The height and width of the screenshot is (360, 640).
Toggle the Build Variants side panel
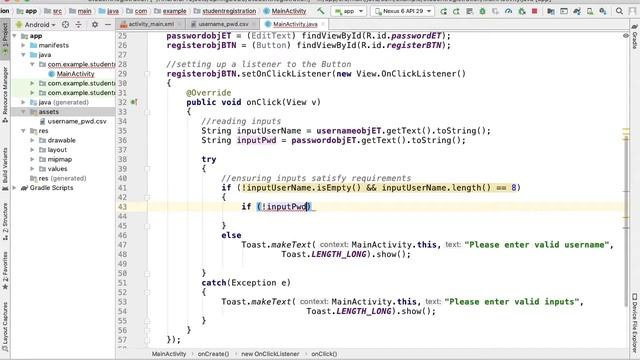coord(5,169)
